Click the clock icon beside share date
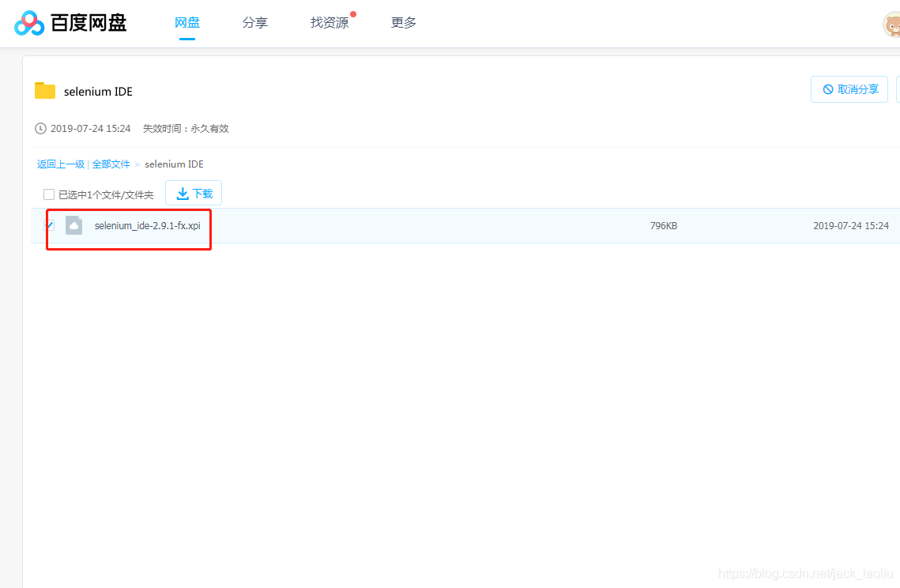Screen dimensions: 900x588 pos(40,129)
